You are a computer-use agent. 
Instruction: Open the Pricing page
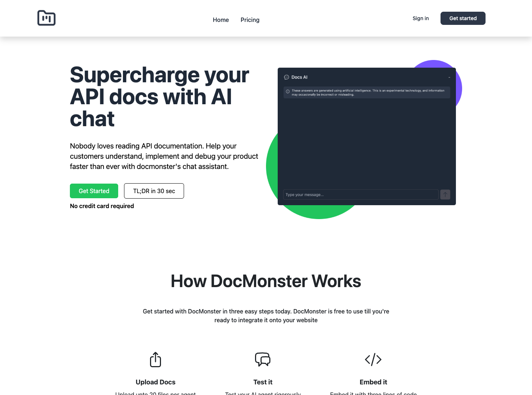[250, 20]
